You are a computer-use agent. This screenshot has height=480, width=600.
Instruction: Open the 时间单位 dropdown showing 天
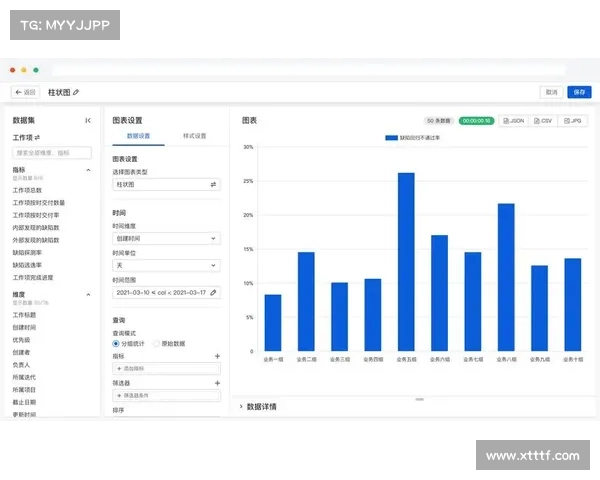pos(165,266)
